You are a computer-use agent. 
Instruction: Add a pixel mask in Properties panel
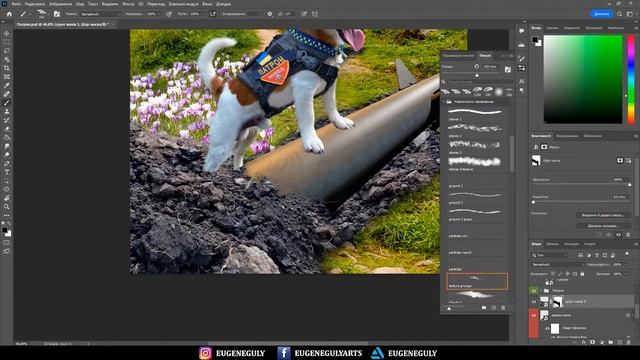coord(620,161)
